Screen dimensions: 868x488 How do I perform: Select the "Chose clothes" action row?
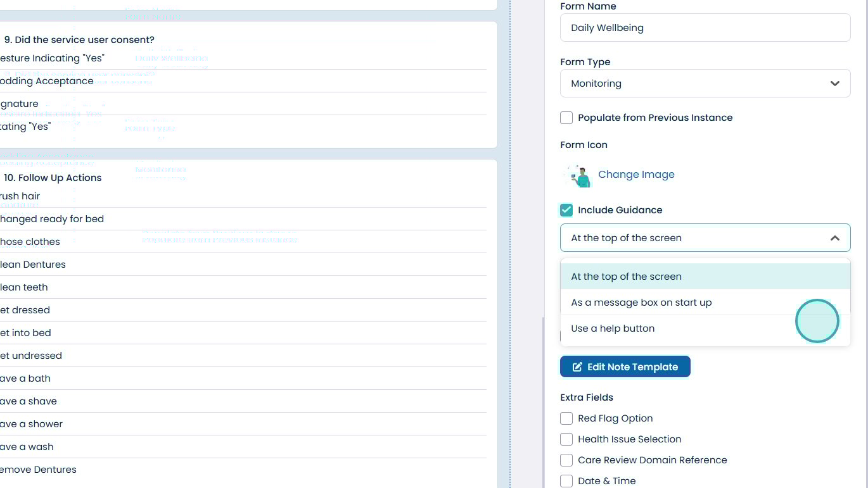tap(243, 242)
